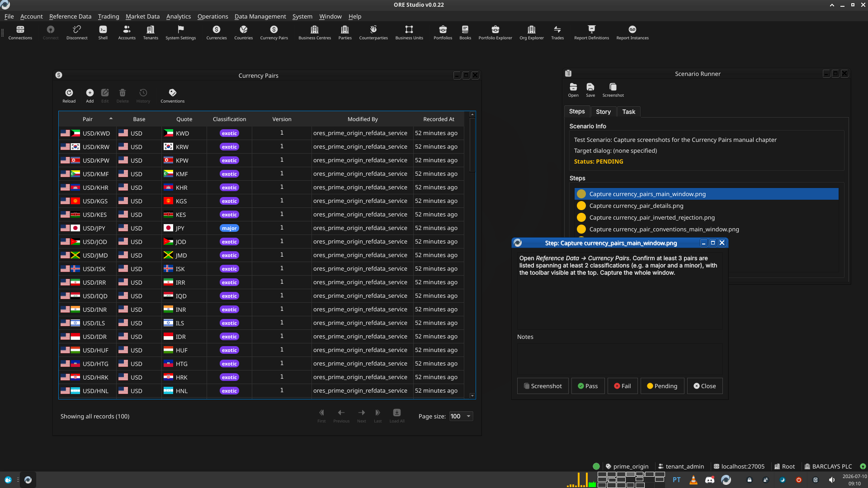Image resolution: width=868 pixels, height=488 pixels.
Task: Click Screenshot icon in Scenario Runner toolbar
Action: 613,90
